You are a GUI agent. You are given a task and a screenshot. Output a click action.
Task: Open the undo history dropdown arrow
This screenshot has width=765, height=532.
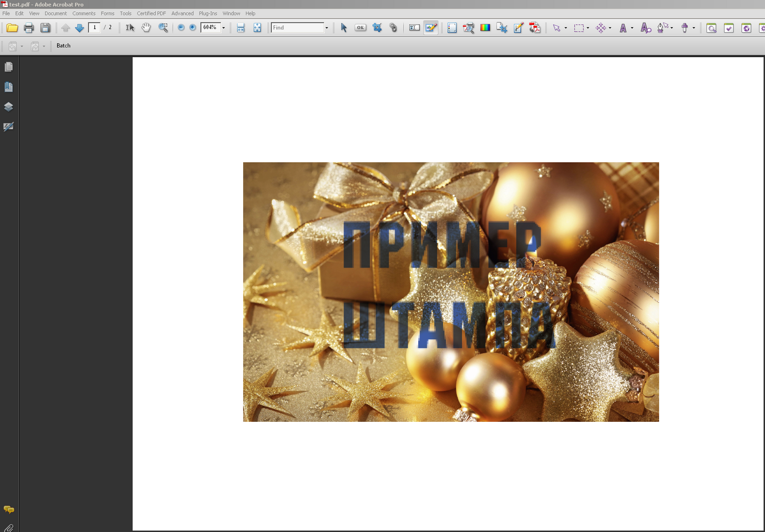22,46
